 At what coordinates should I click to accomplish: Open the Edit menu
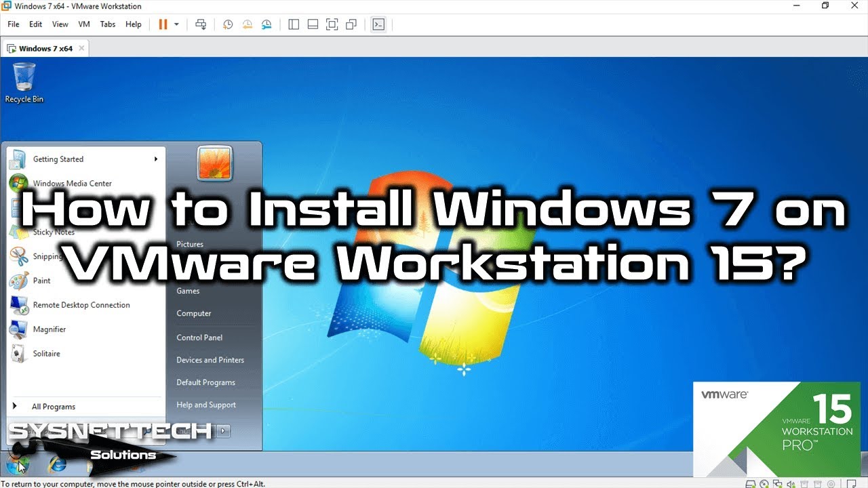(36, 24)
